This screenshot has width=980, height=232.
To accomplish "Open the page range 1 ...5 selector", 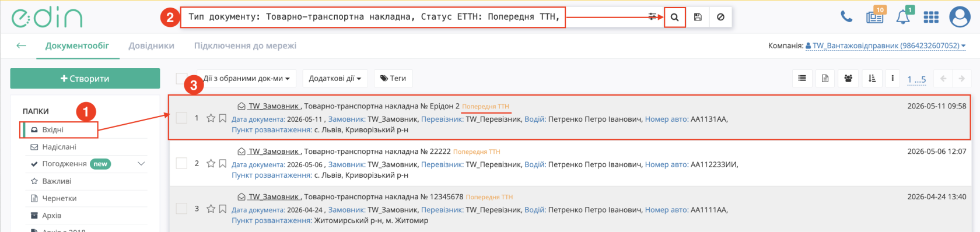I will pos(916,79).
